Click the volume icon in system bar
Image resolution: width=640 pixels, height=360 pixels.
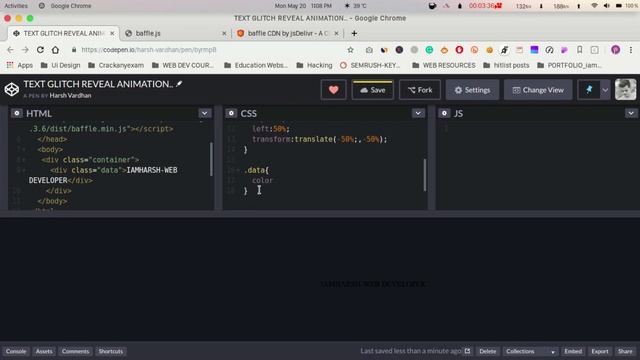(607, 6)
